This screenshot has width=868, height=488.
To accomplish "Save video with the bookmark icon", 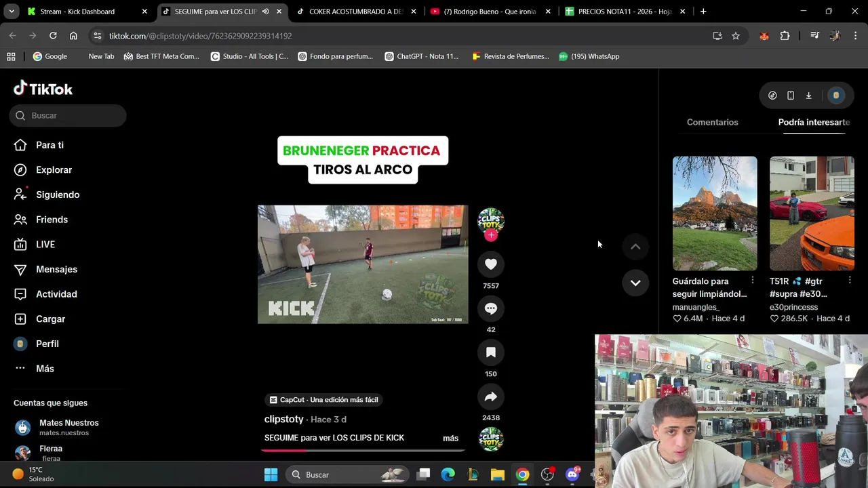I will click(491, 352).
